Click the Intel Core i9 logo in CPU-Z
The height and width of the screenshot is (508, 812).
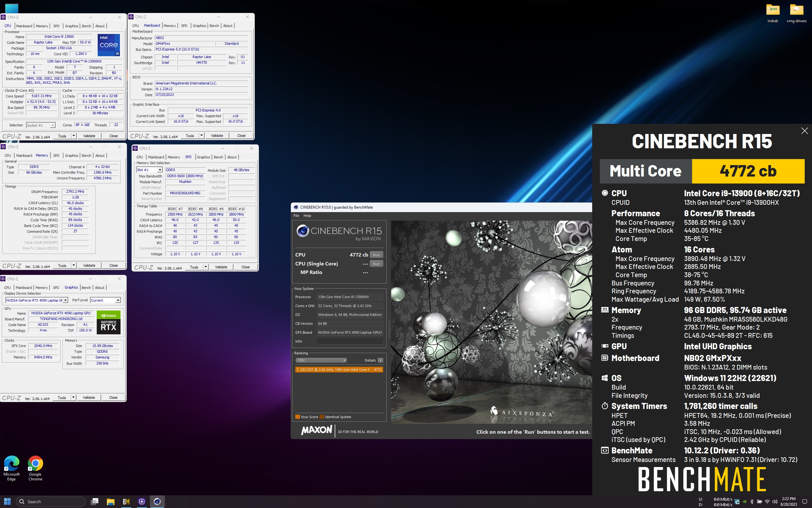pyautogui.click(x=109, y=45)
